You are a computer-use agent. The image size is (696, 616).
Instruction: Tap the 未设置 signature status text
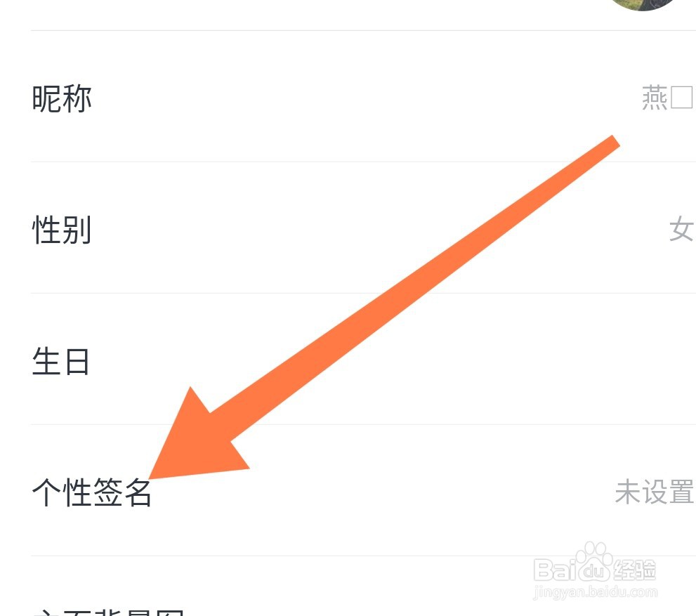655,492
